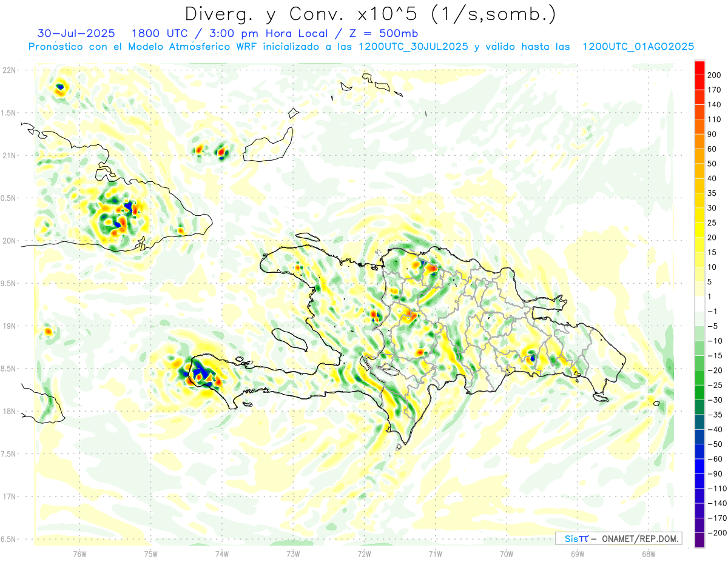728x562 pixels.
Task: Click the '6.5N' latitude label
Action: coord(9,539)
